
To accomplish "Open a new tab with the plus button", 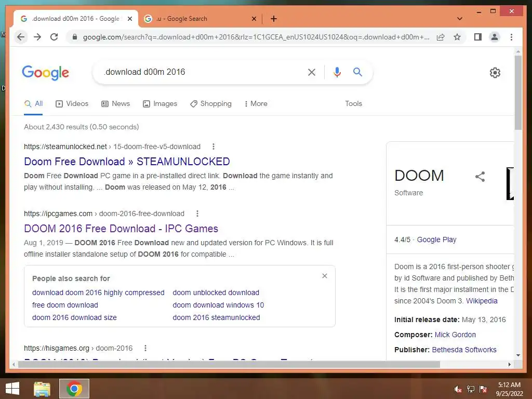I will point(274,19).
